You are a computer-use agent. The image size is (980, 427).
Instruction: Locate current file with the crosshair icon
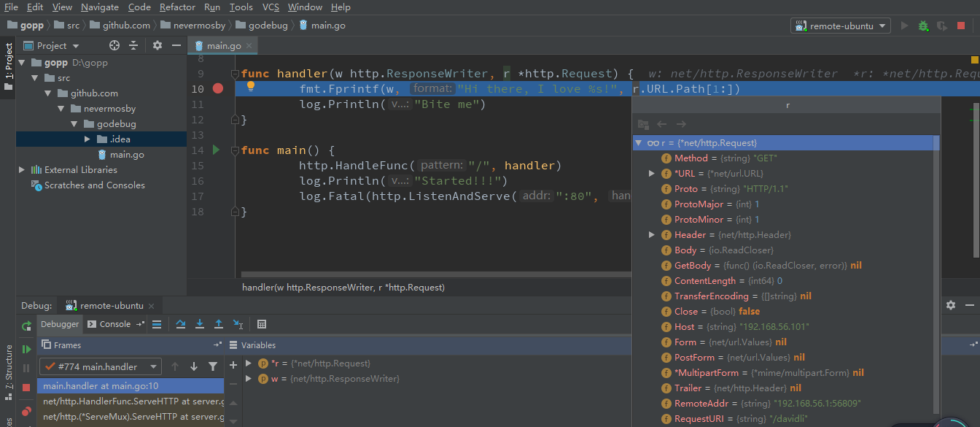[x=114, y=45]
